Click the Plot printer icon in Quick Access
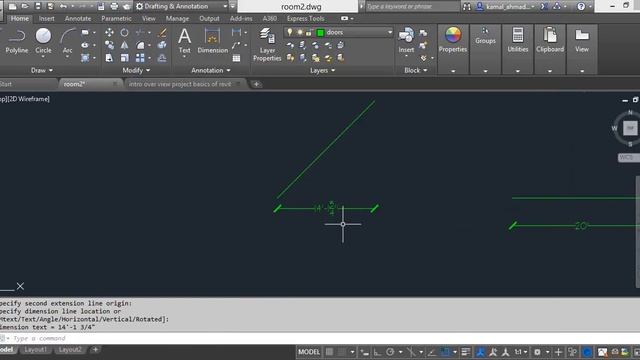The image size is (640, 360). click(x=114, y=6)
